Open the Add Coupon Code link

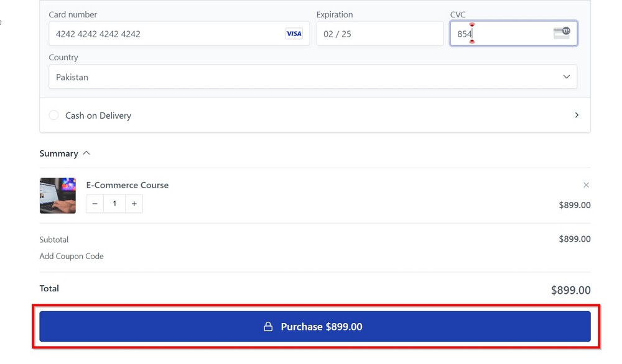tap(72, 256)
